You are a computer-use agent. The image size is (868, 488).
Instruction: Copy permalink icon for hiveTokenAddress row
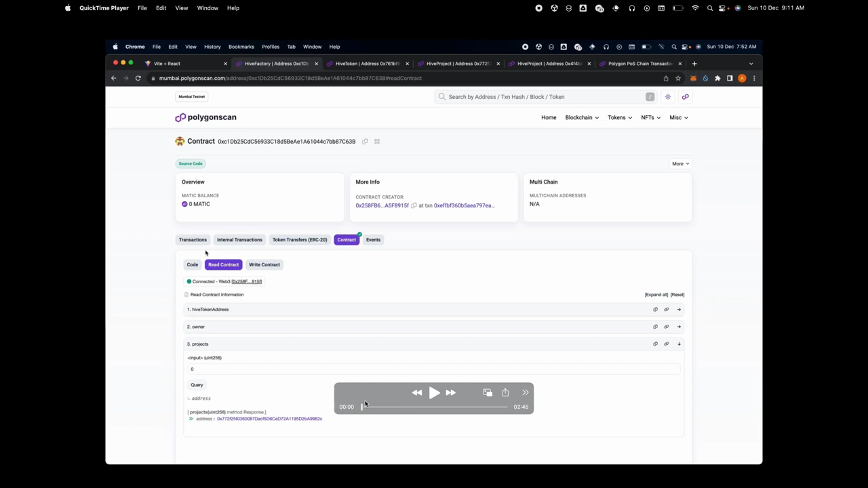pos(667,310)
